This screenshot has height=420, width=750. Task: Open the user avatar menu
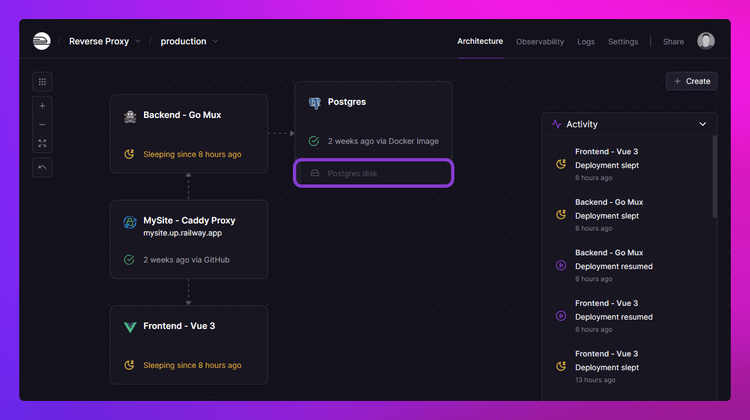point(706,41)
